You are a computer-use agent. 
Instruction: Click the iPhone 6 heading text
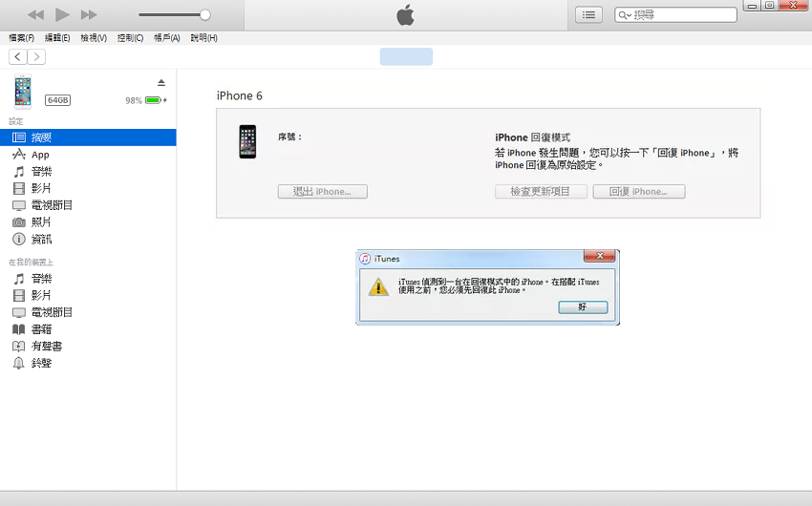click(x=239, y=95)
